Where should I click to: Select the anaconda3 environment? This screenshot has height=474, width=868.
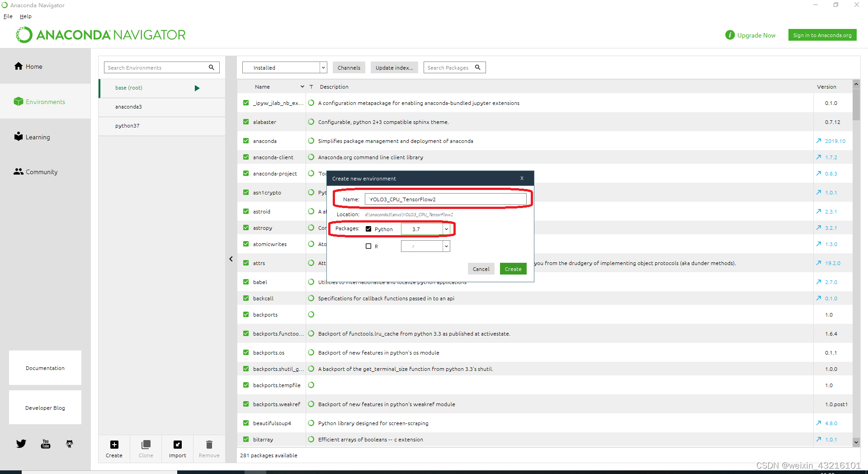coord(162,107)
